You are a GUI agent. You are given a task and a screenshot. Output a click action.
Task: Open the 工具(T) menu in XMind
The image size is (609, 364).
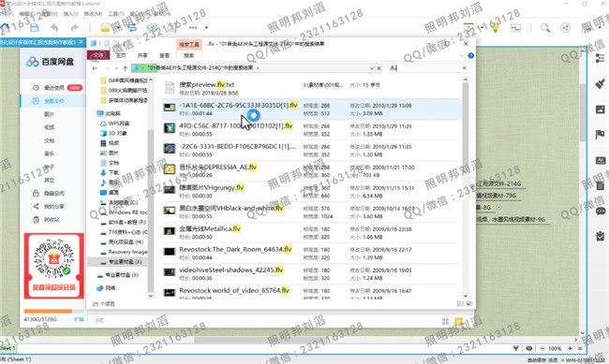coord(115,14)
